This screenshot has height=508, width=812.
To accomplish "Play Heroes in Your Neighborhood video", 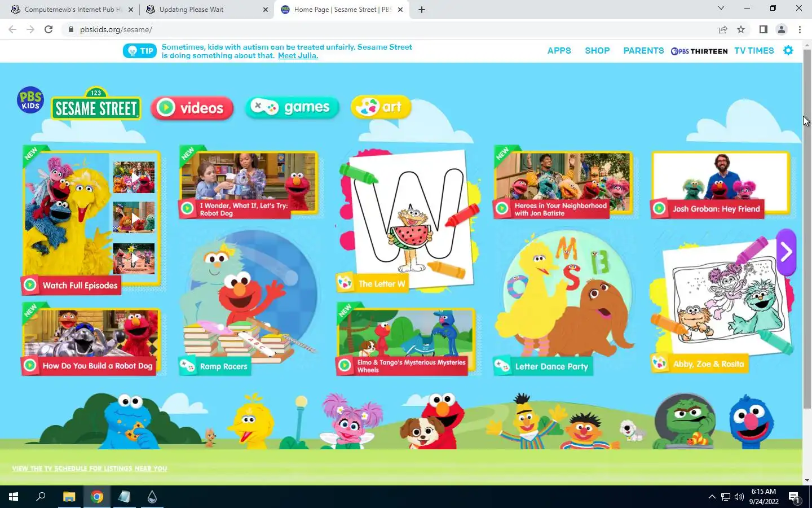I will tap(563, 183).
